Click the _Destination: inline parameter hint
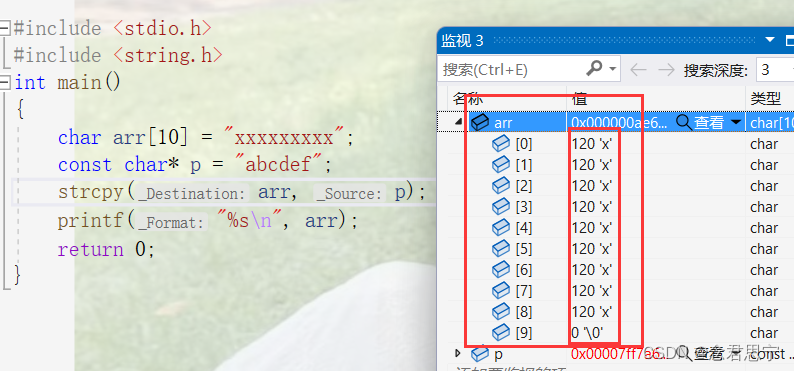Image resolution: width=794 pixels, height=371 pixels. point(192,194)
